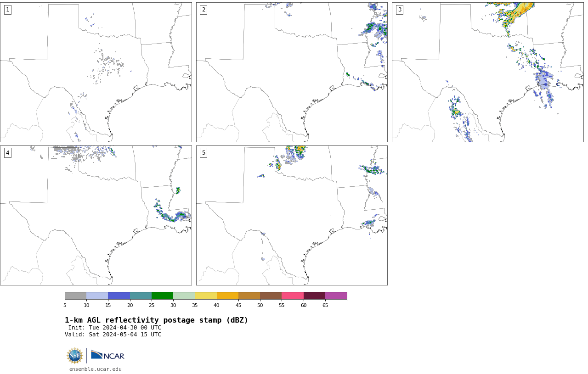Click the colorbar tick label 65
588x374 pixels.
click(325, 305)
